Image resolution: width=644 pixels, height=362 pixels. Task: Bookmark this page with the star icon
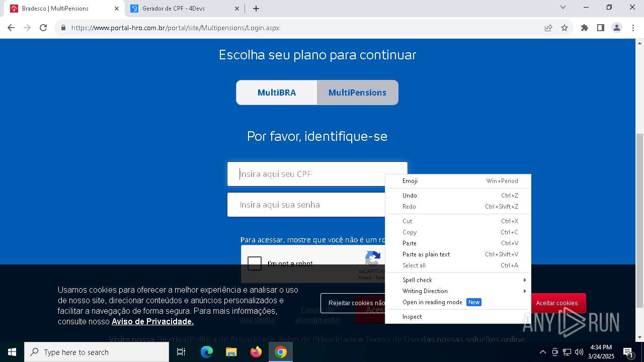click(x=565, y=28)
